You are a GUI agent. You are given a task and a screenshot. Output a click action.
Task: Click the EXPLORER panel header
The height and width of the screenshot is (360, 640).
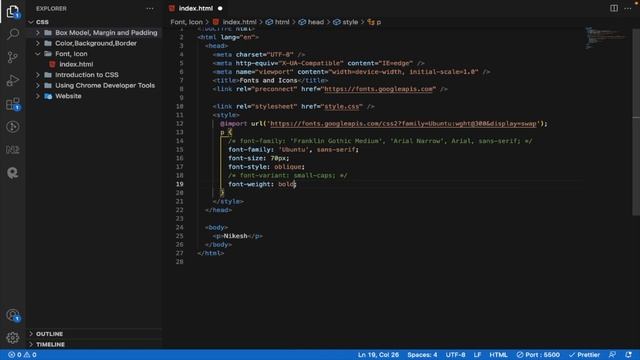click(x=51, y=8)
